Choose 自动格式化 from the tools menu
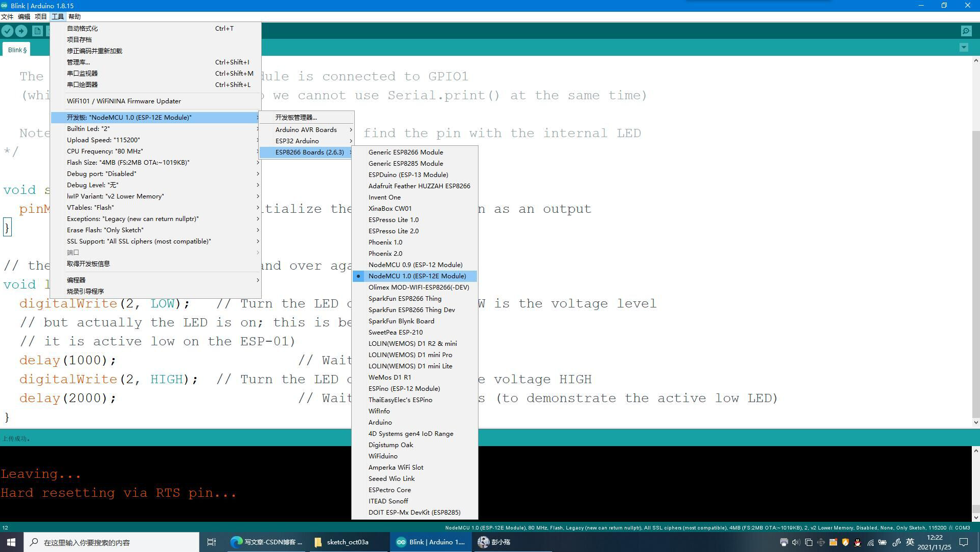980x552 pixels. point(156,29)
